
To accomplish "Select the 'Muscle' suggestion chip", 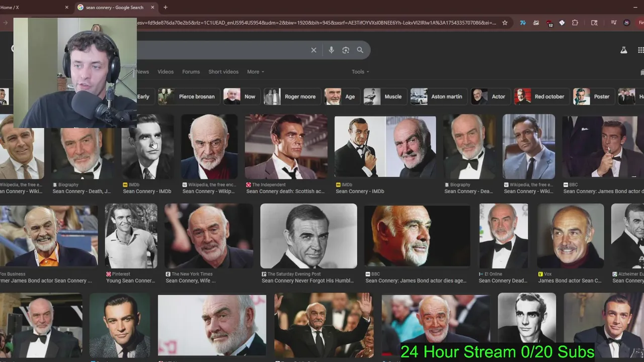I will point(384,97).
